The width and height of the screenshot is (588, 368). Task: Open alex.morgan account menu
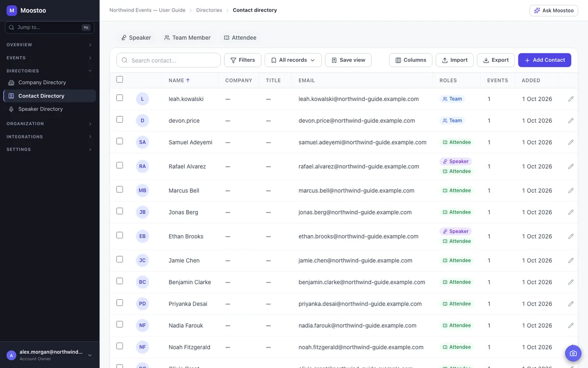49,355
